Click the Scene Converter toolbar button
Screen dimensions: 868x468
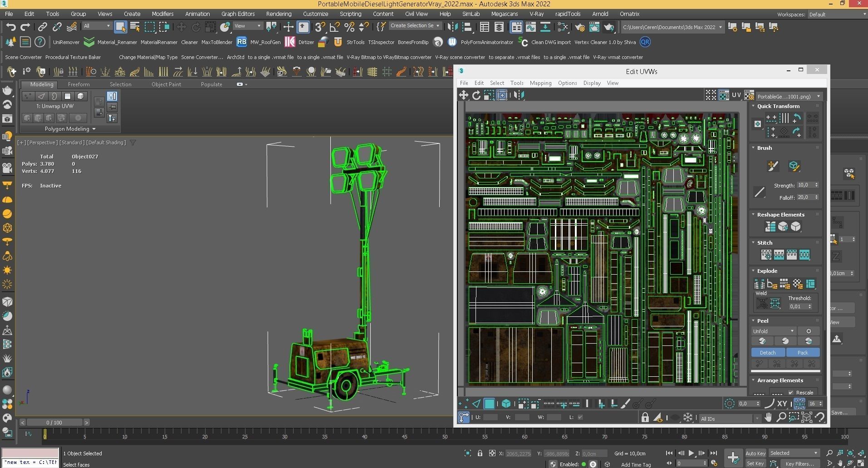(23, 57)
